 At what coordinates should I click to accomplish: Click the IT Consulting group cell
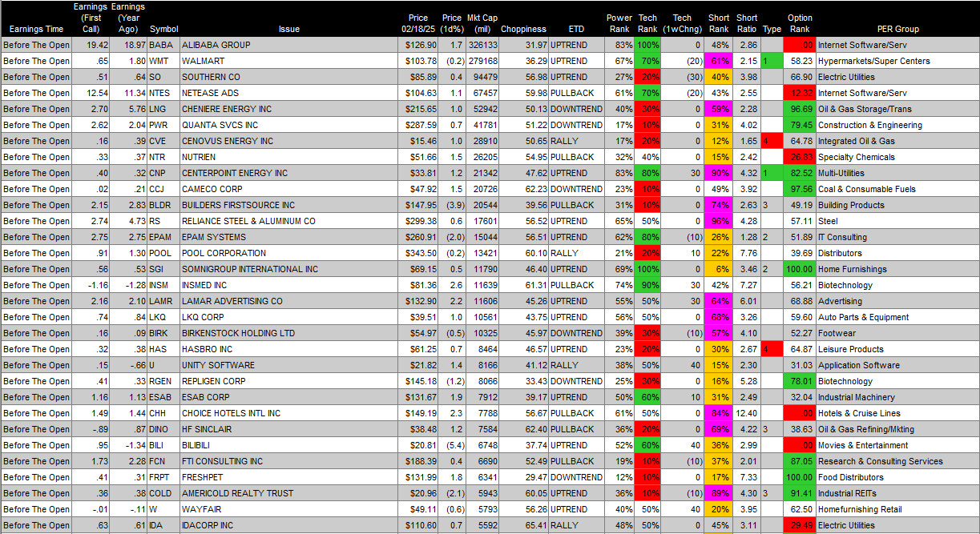(x=897, y=237)
